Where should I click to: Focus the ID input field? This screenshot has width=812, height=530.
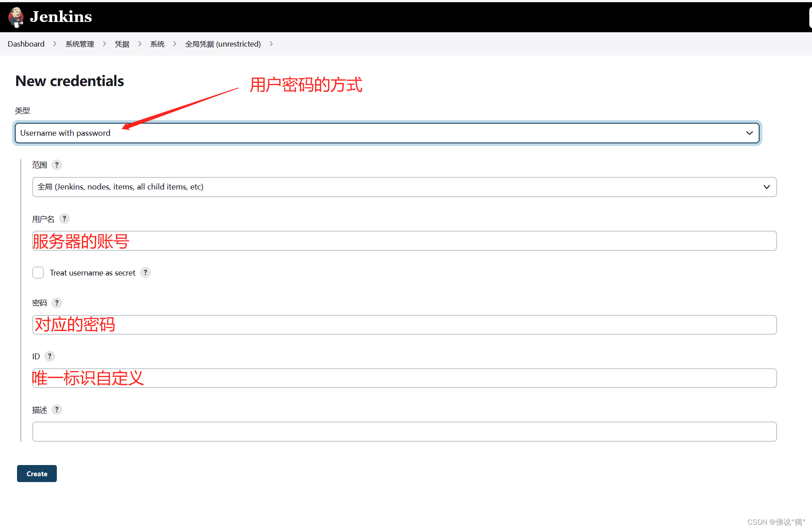(404, 378)
